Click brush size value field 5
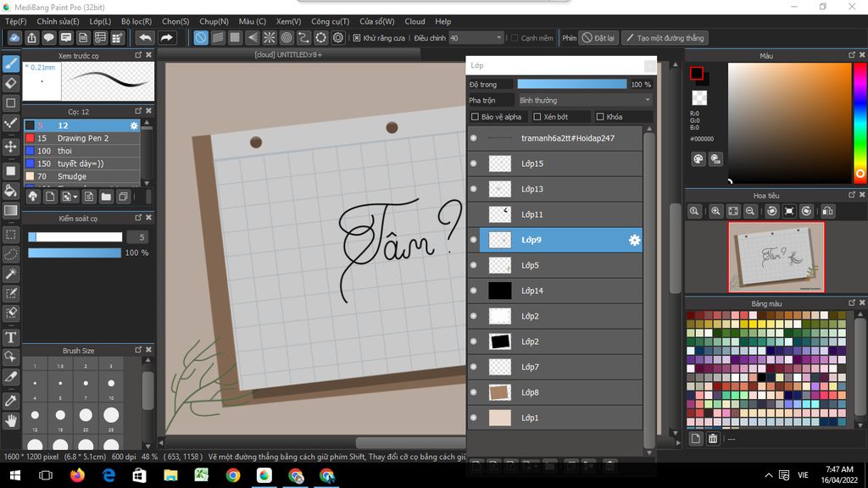 click(x=139, y=237)
